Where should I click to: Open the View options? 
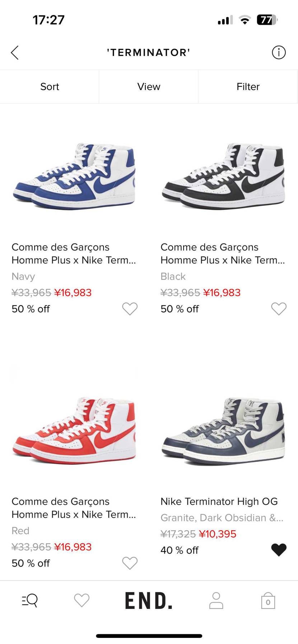pyautogui.click(x=149, y=87)
